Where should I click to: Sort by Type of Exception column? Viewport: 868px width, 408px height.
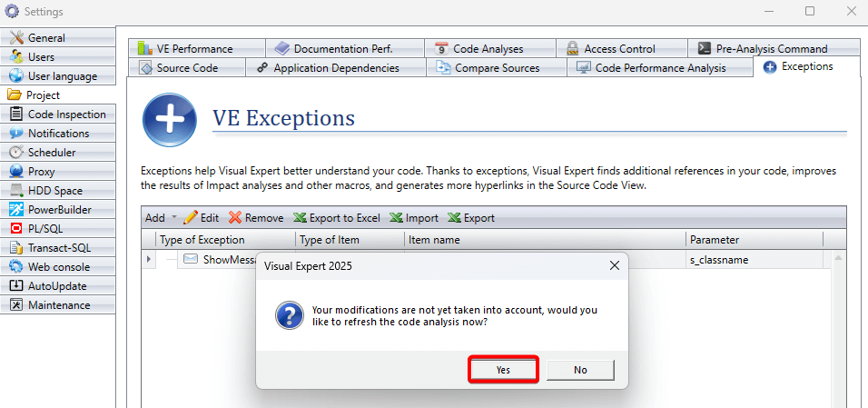click(226, 240)
